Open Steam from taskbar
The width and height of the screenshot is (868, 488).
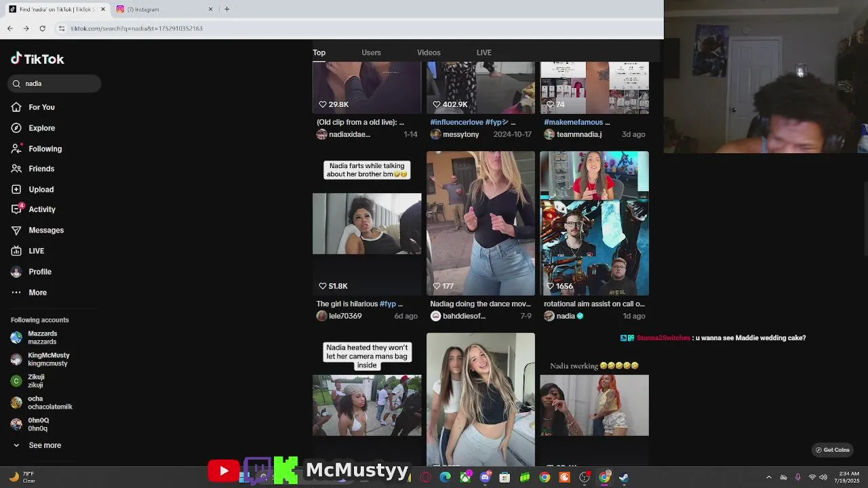pyautogui.click(x=624, y=477)
